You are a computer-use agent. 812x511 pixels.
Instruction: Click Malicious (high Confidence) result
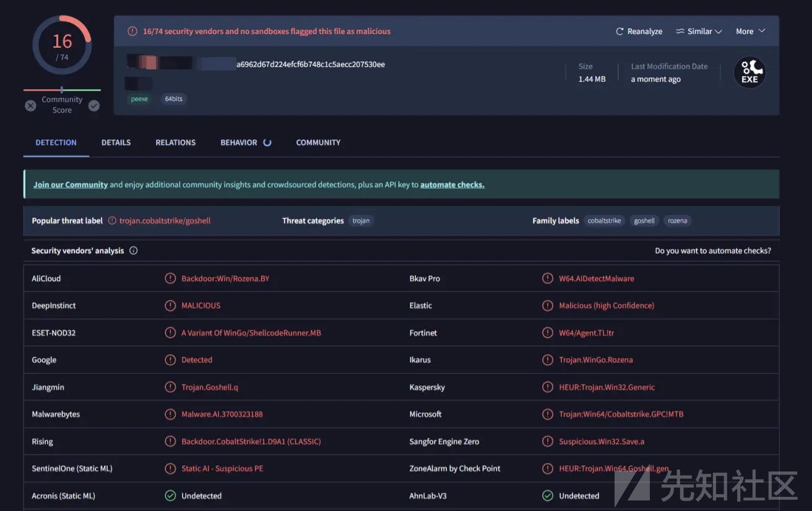[x=607, y=305]
